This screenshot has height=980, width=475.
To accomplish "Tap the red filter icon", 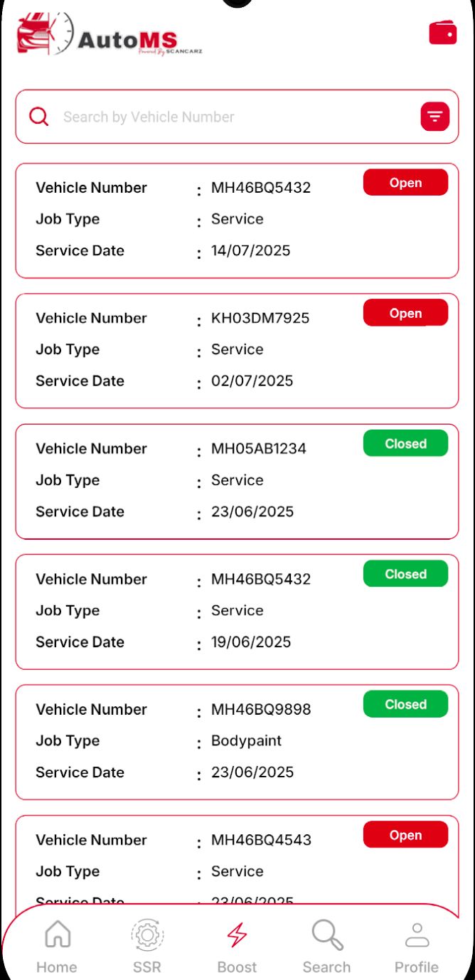I will [x=434, y=117].
